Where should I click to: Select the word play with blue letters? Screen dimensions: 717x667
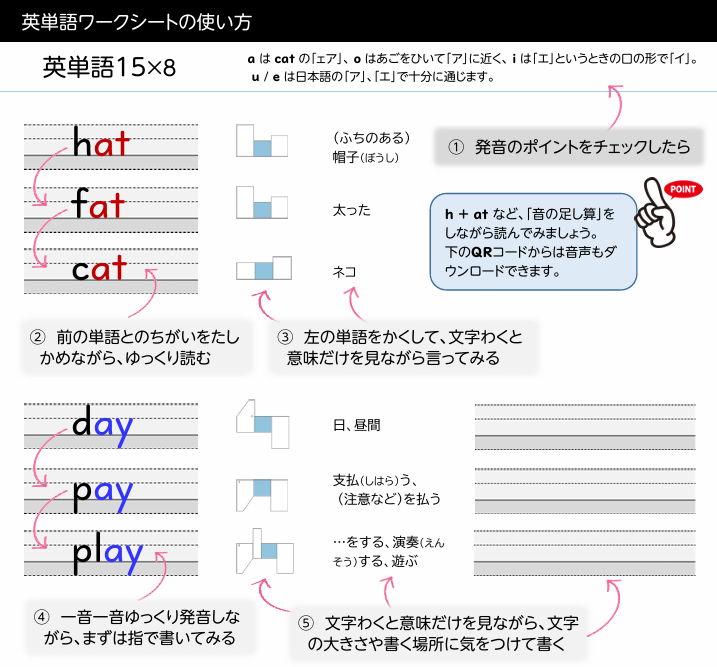click(108, 555)
